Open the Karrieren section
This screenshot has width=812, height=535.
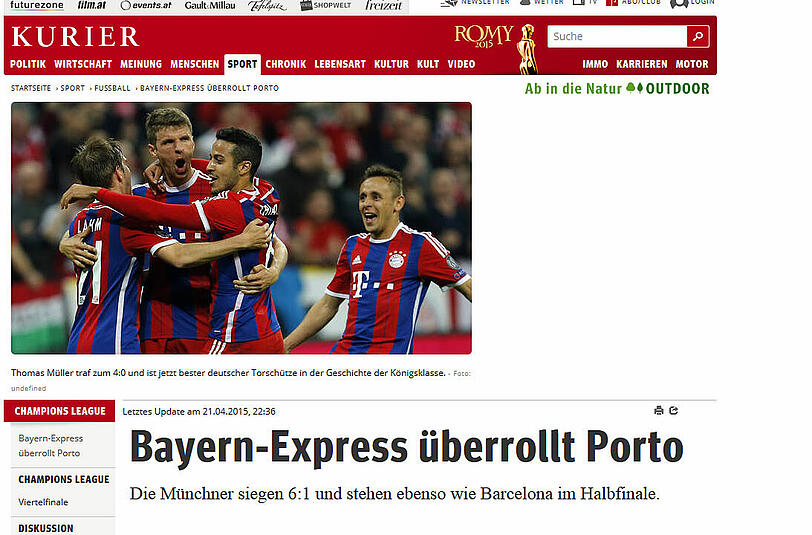point(642,64)
